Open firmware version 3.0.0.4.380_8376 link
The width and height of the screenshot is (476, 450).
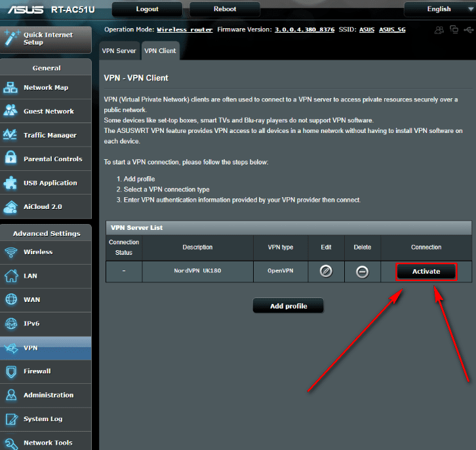tap(304, 29)
